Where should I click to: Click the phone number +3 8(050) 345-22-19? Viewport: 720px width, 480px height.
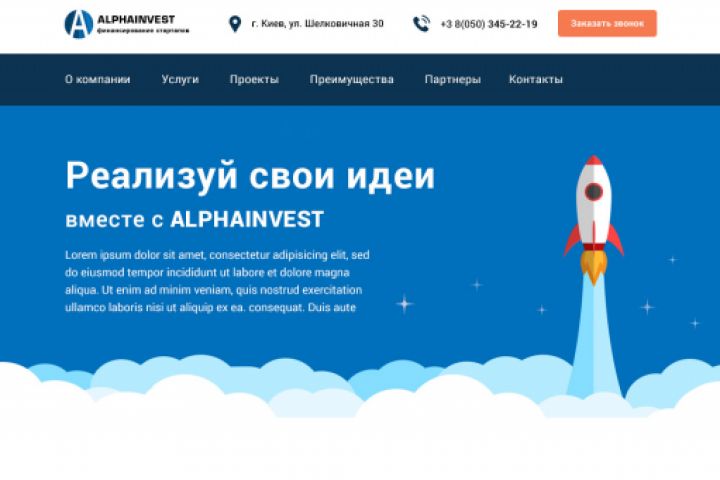pyautogui.click(x=489, y=24)
